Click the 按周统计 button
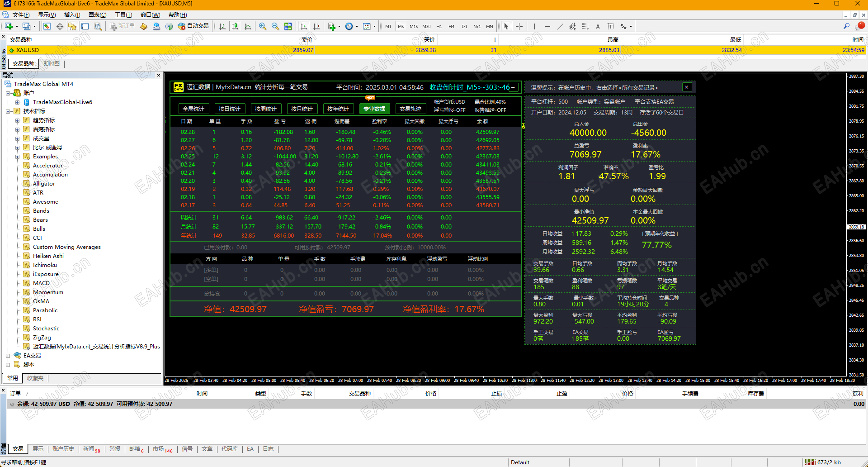The height and width of the screenshot is (467, 868). tap(266, 109)
